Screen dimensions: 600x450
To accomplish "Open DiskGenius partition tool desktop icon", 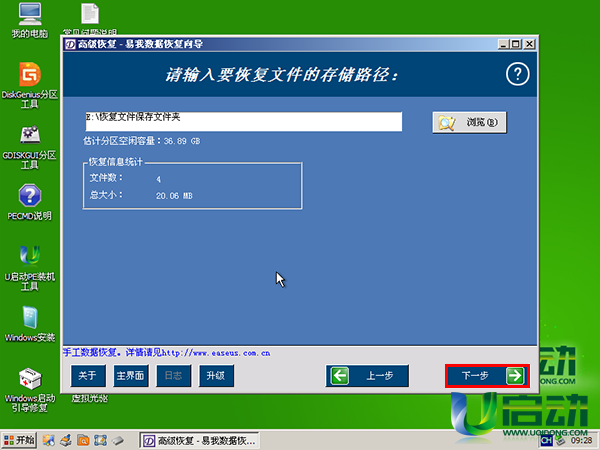I will [x=30, y=76].
